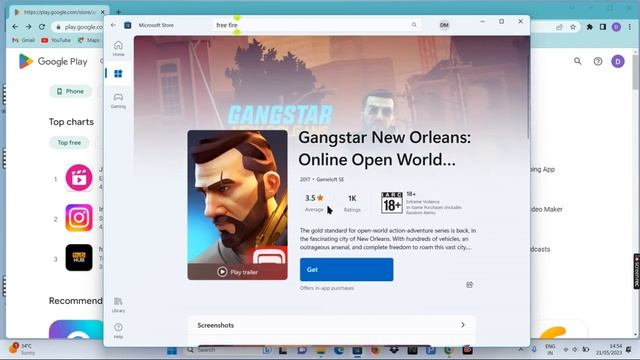640x360 pixels.
Task: Open Help in Microsoft Store sidebar
Action: point(118,331)
